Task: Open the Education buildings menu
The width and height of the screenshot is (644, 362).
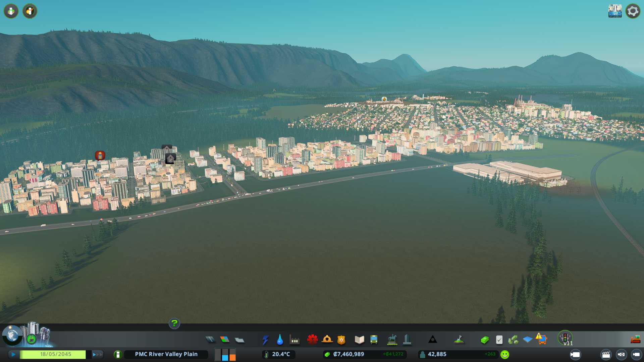Action: click(359, 340)
